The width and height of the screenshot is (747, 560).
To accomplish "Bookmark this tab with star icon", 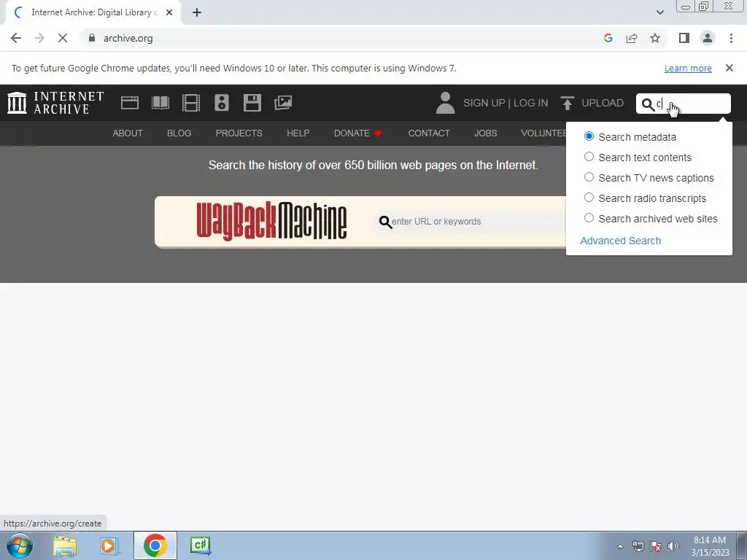I will (655, 38).
